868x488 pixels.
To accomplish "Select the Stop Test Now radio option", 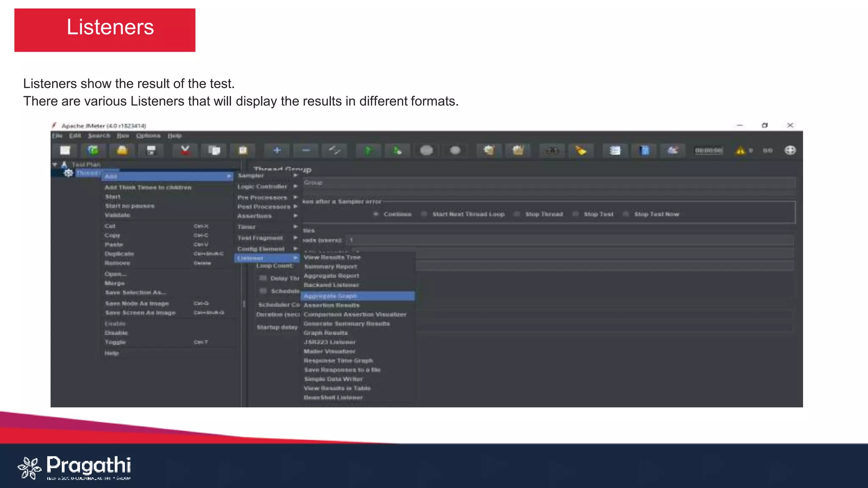I will pyautogui.click(x=626, y=214).
